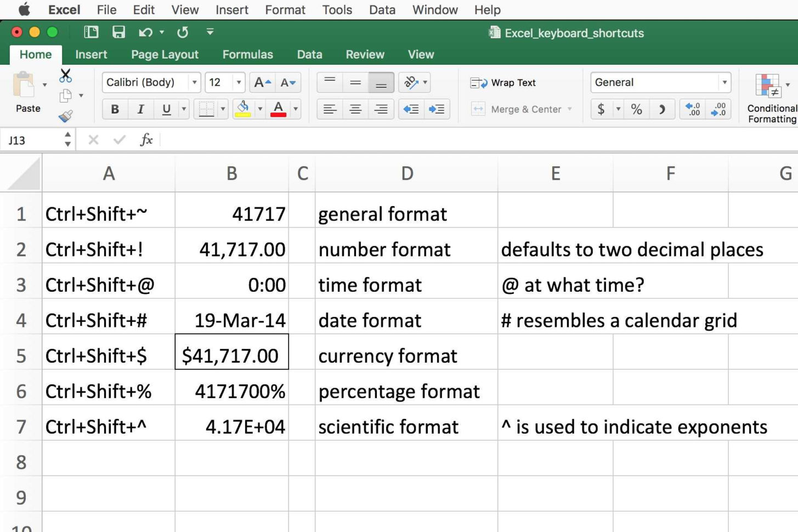Click the Format Painter brush icon

click(65, 117)
